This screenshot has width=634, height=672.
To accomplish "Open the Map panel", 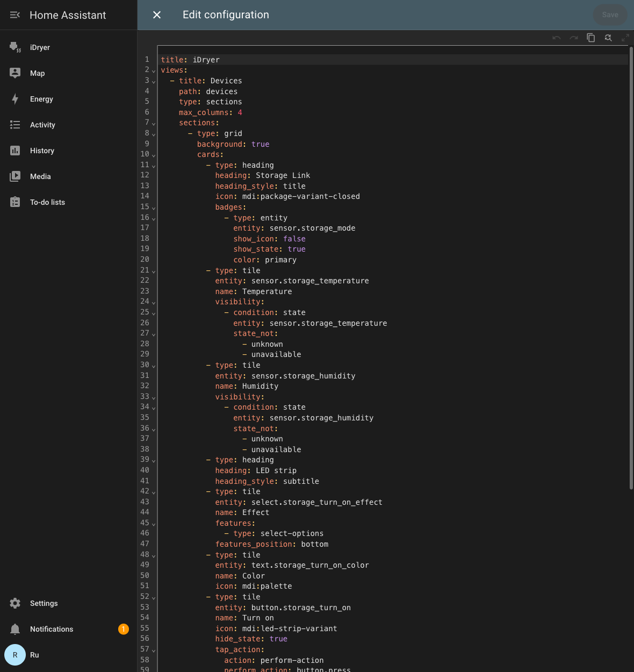I will pos(69,73).
